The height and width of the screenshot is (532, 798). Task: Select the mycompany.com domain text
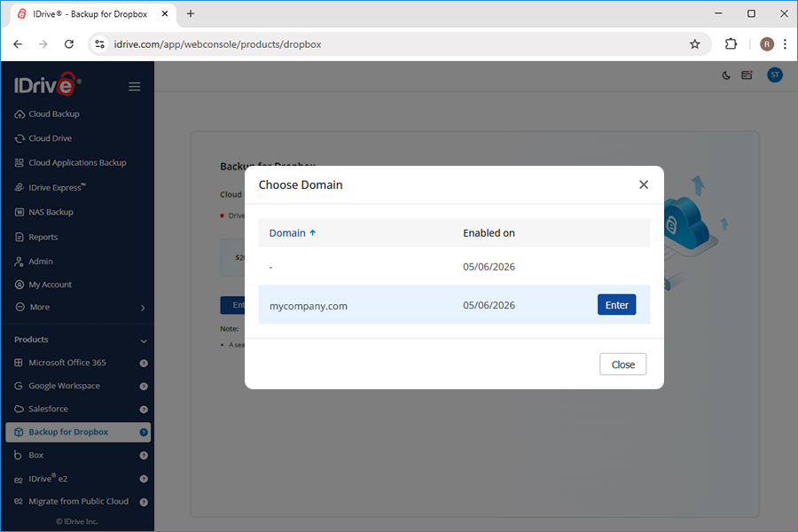coord(309,306)
